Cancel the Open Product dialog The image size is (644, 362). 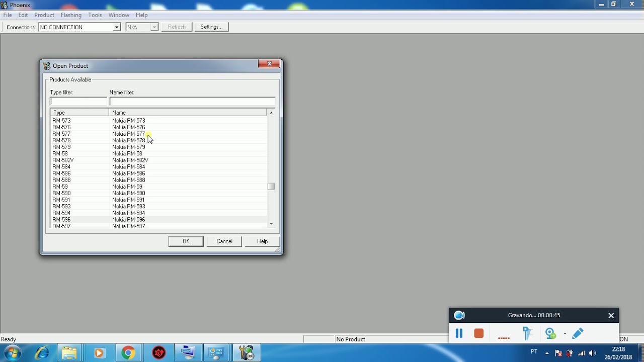[x=224, y=241]
